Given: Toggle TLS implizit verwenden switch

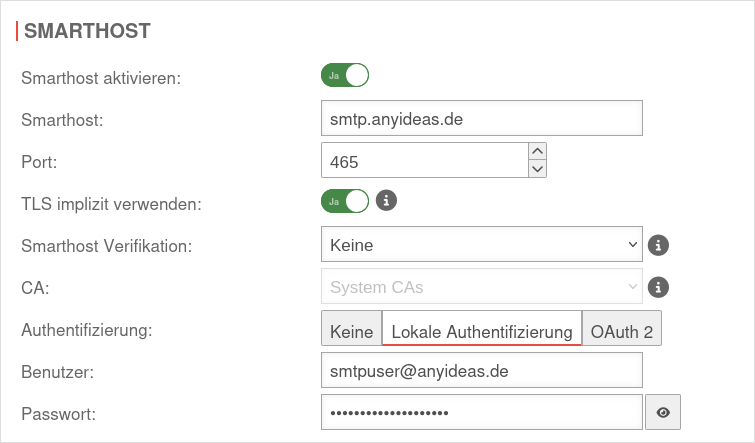Looking at the screenshot, I should [x=345, y=202].
